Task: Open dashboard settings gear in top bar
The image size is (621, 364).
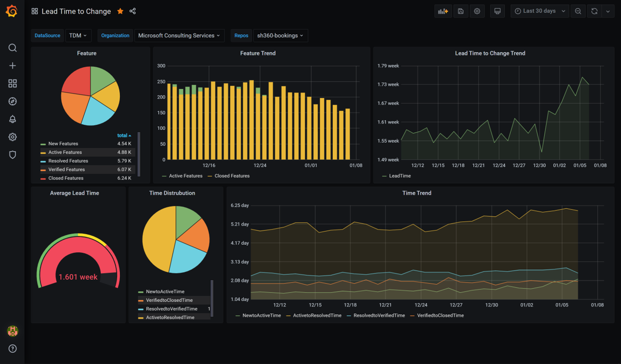Action: point(477,11)
